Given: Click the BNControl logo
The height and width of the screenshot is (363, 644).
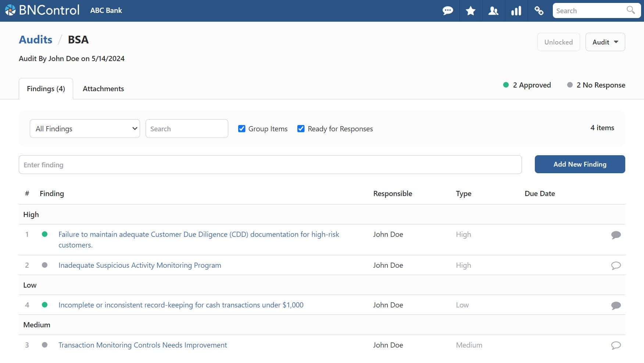Looking at the screenshot, I should click(x=42, y=10).
